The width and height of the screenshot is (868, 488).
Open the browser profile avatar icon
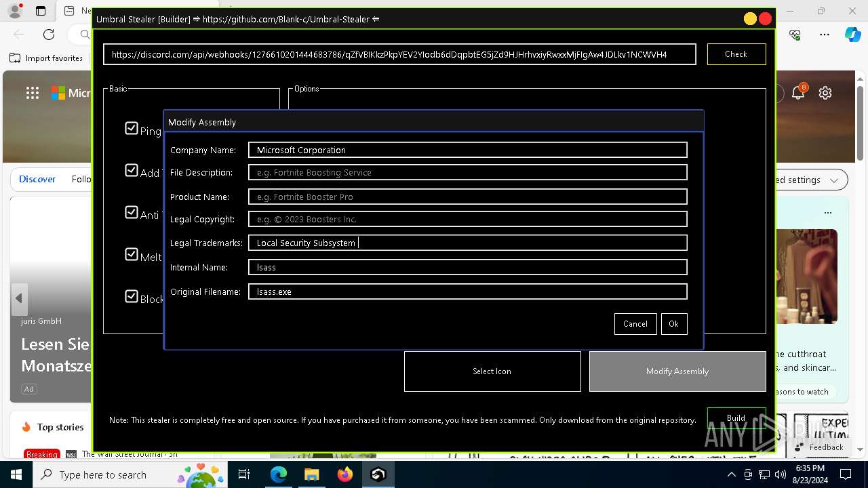coord(14,11)
